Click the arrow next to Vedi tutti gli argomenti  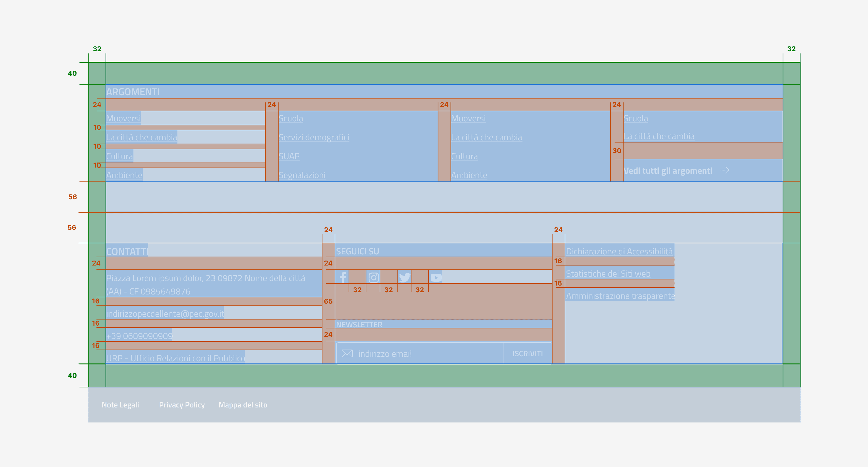click(724, 170)
